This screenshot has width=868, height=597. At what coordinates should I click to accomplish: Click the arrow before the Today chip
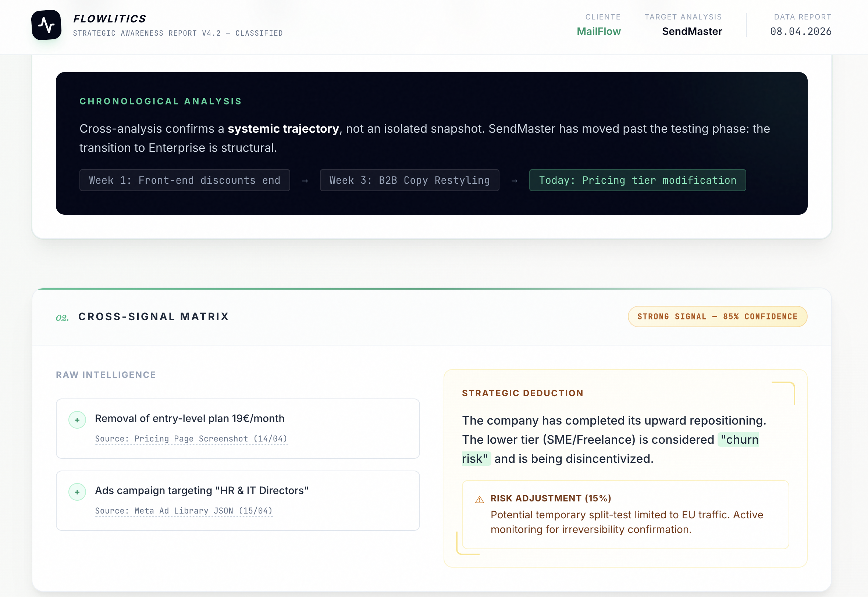tap(515, 180)
